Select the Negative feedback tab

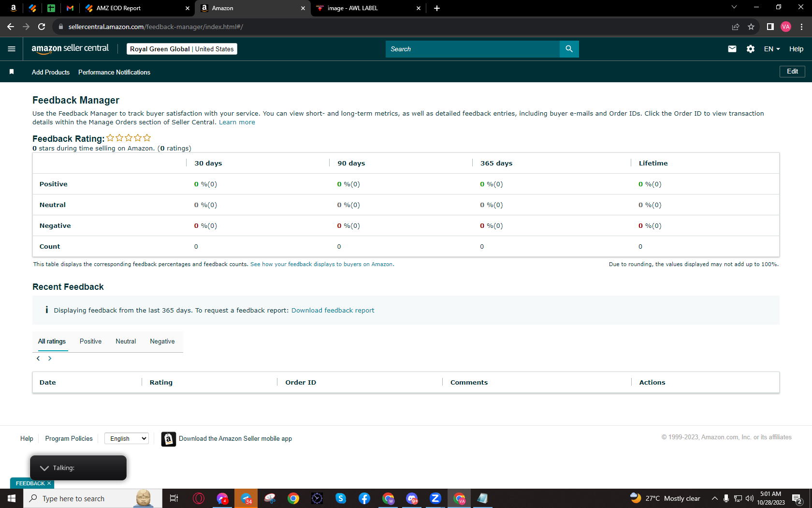[162, 342]
